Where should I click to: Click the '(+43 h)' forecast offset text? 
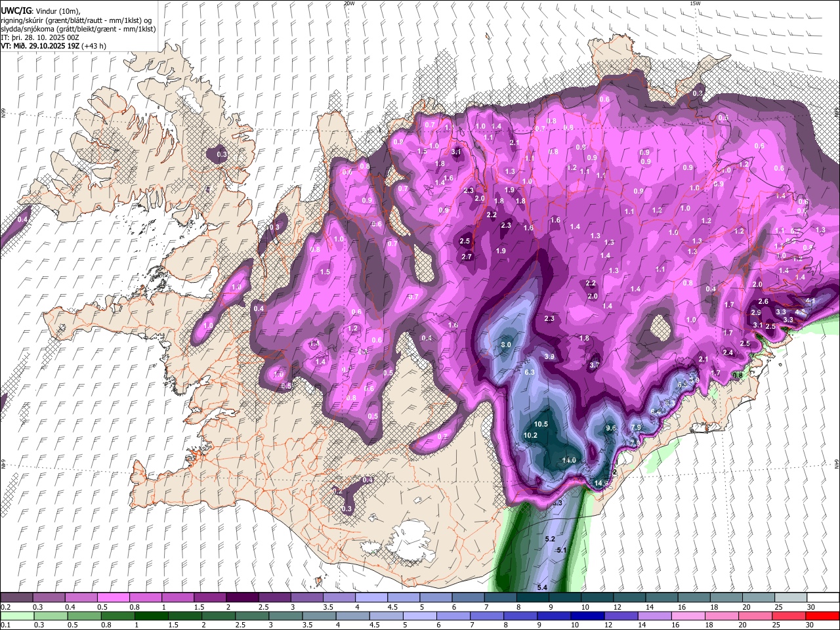tap(93, 46)
